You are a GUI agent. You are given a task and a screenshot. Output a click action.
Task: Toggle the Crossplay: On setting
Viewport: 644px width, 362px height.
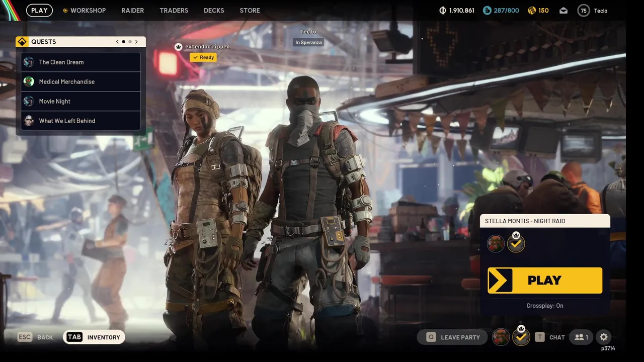[545, 306]
